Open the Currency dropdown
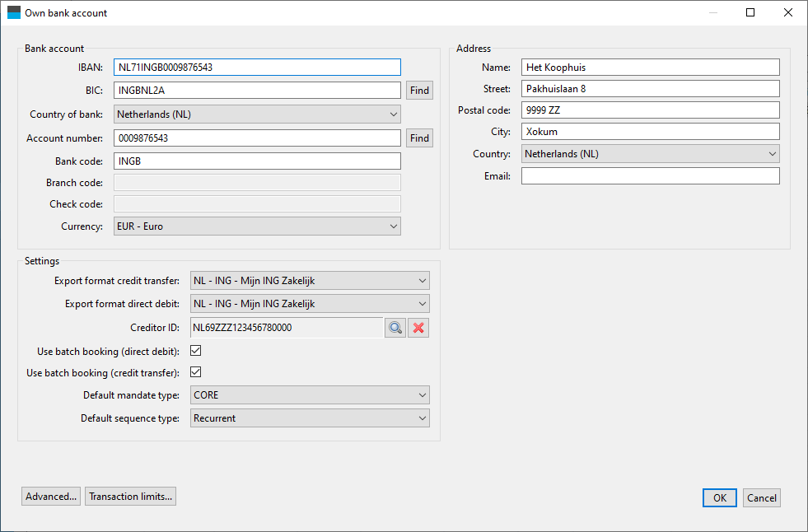808x532 pixels. [257, 226]
